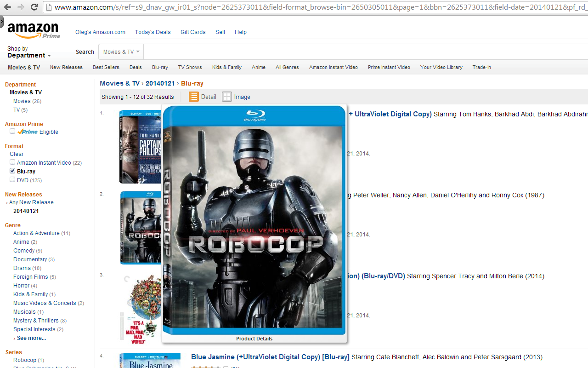Viewport: 588px width, 368px height.
Task: Open Today's Deals from the top menu
Action: coord(153,32)
